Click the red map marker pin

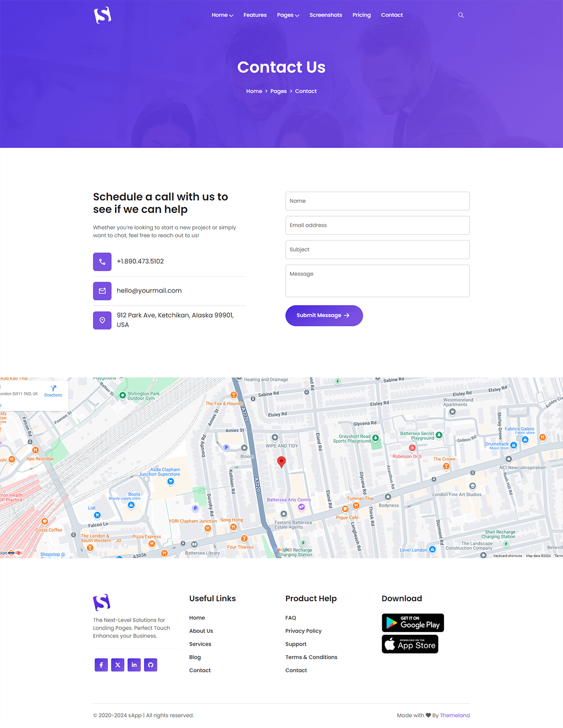tap(281, 461)
